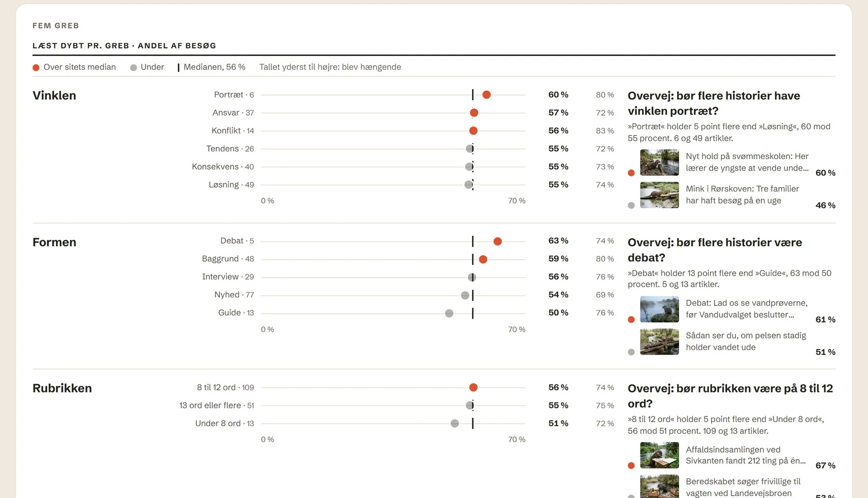Click the red data dot in the Ansvar row
The width and height of the screenshot is (868, 498).
coord(474,113)
